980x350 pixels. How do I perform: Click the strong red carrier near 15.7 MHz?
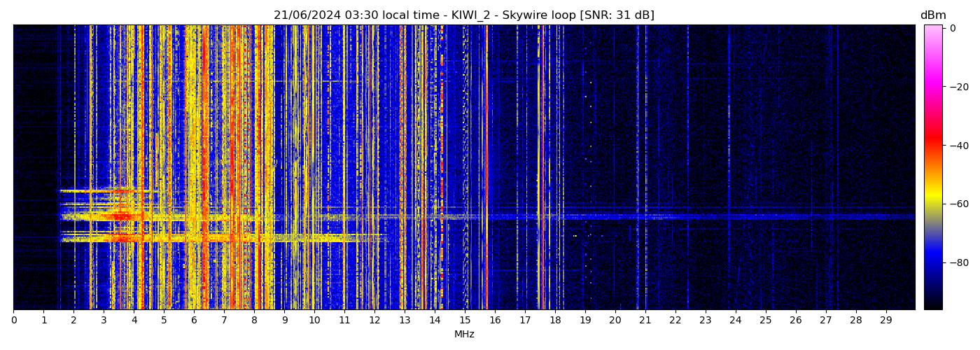(x=486, y=140)
